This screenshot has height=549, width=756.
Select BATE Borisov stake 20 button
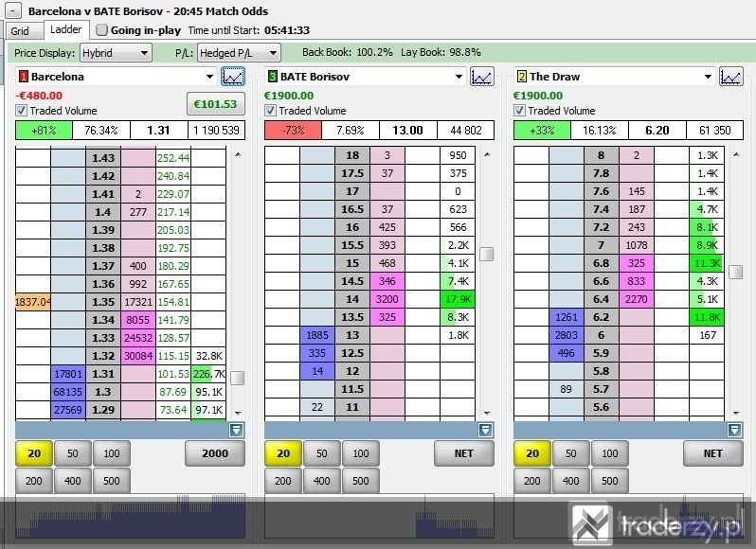[x=283, y=453]
